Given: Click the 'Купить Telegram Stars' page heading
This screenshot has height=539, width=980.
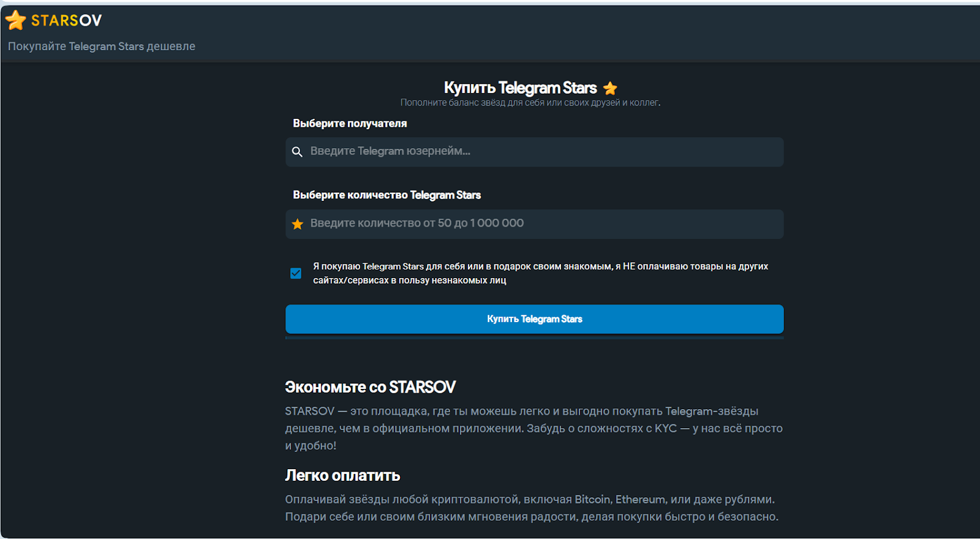Looking at the screenshot, I should coord(520,88).
